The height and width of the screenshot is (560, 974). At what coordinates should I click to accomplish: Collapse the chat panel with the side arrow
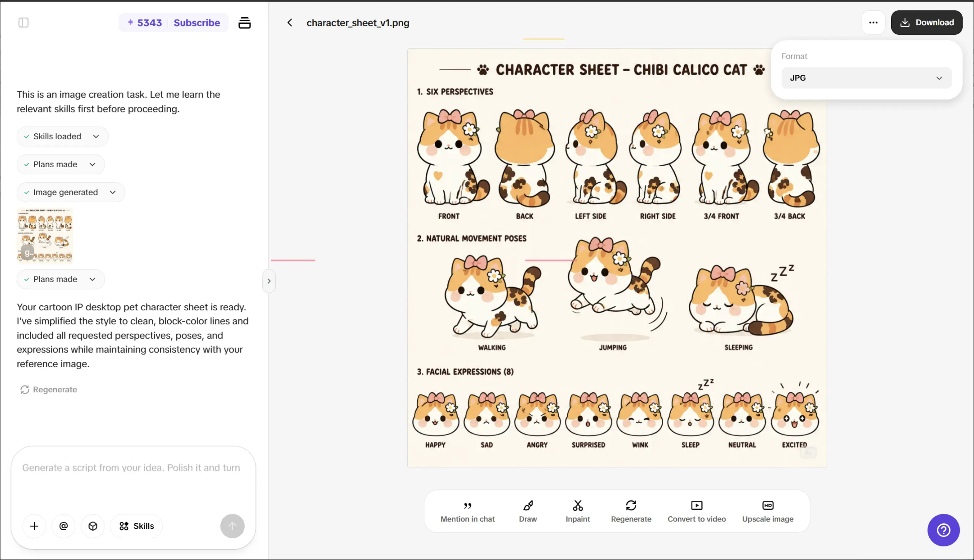(269, 281)
